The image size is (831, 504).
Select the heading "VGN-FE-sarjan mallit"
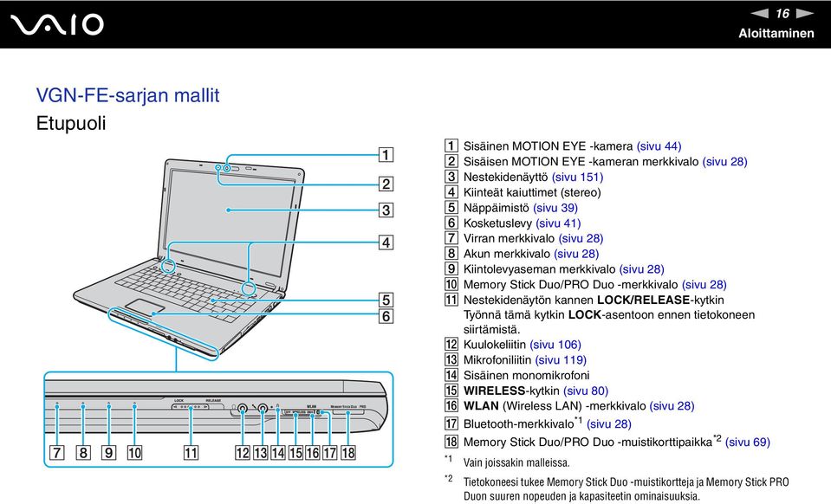click(127, 96)
